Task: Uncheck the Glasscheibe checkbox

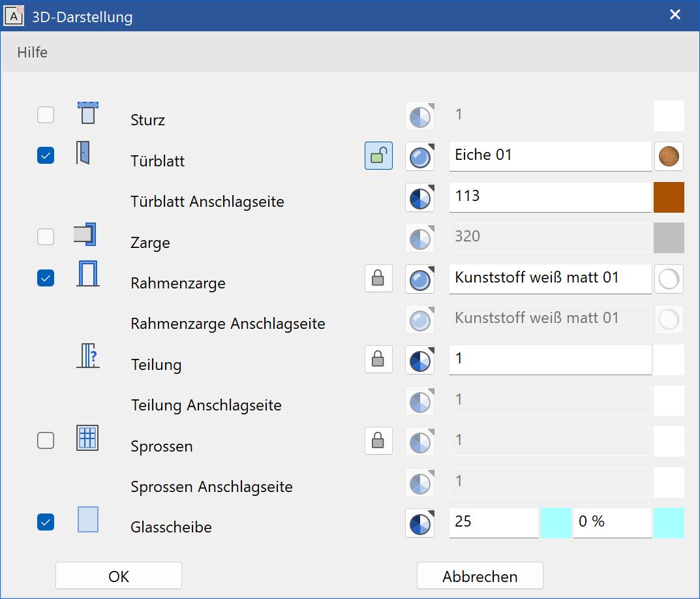Action: tap(46, 522)
